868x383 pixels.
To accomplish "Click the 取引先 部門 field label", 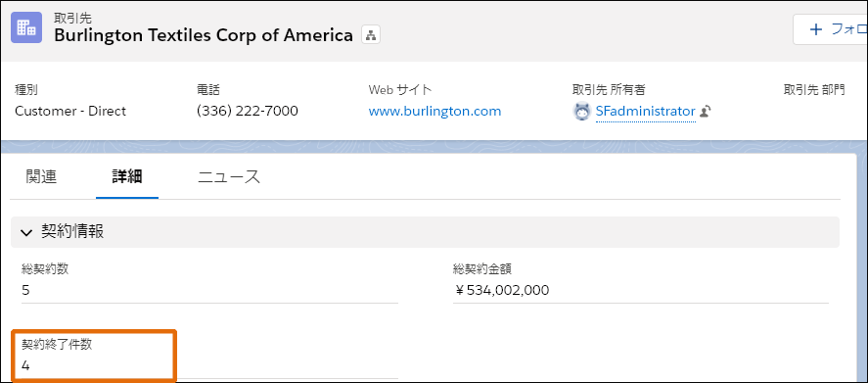I will coord(814,90).
